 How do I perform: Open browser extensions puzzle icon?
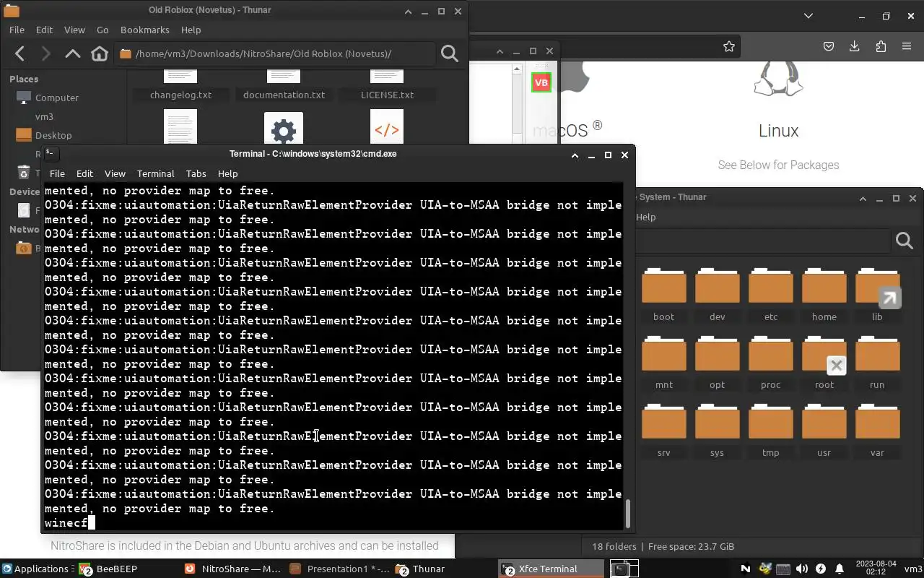coord(881,46)
